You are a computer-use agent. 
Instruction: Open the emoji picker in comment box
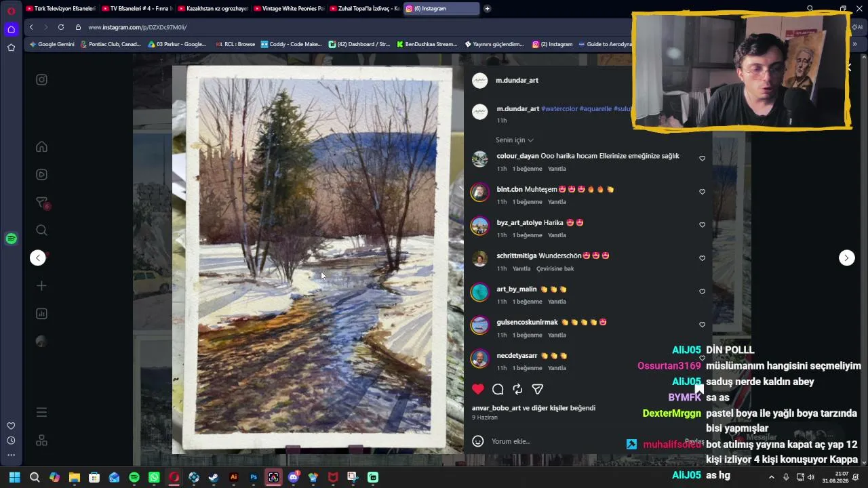478,441
